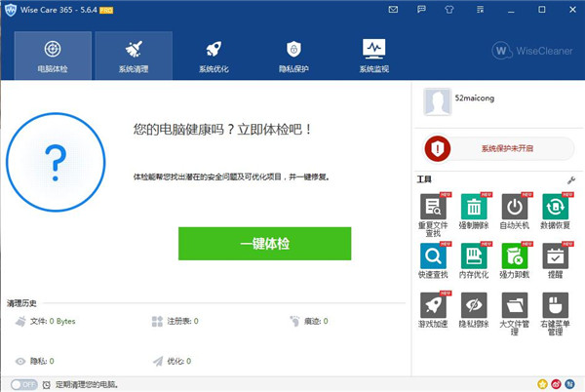Screen dimensions: 585x392
Task: Click the 您的电脑健康吗 headline
Action: [222, 130]
